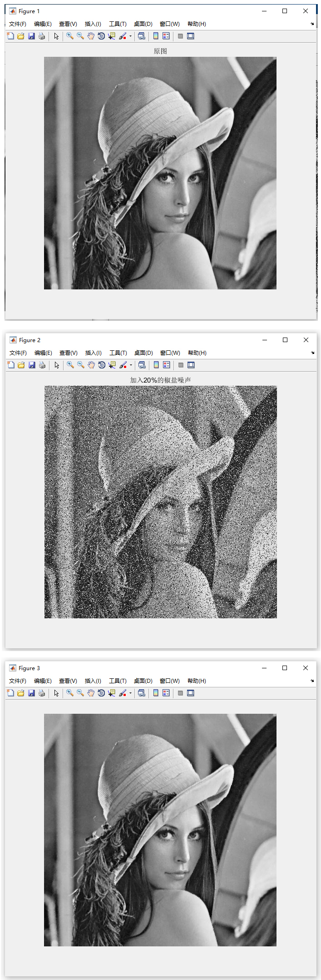This screenshot has height=980, width=321.
Task: Save figure icon in Figure 3 toolbar
Action: [x=31, y=693]
